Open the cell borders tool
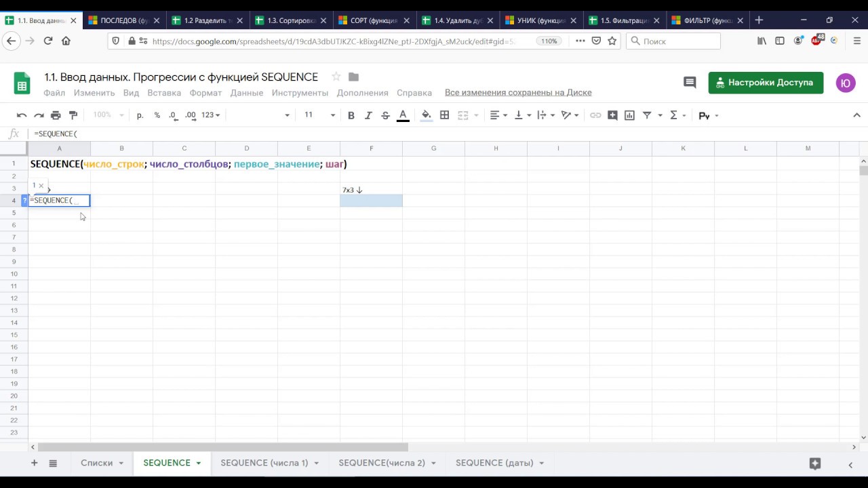Image resolution: width=868 pixels, height=488 pixels. click(445, 115)
